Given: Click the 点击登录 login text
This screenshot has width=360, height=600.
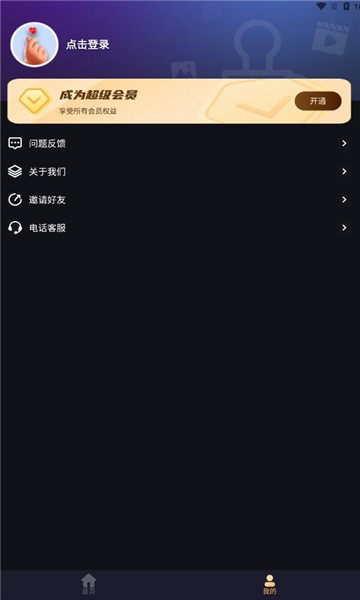Looking at the screenshot, I should (x=88, y=44).
